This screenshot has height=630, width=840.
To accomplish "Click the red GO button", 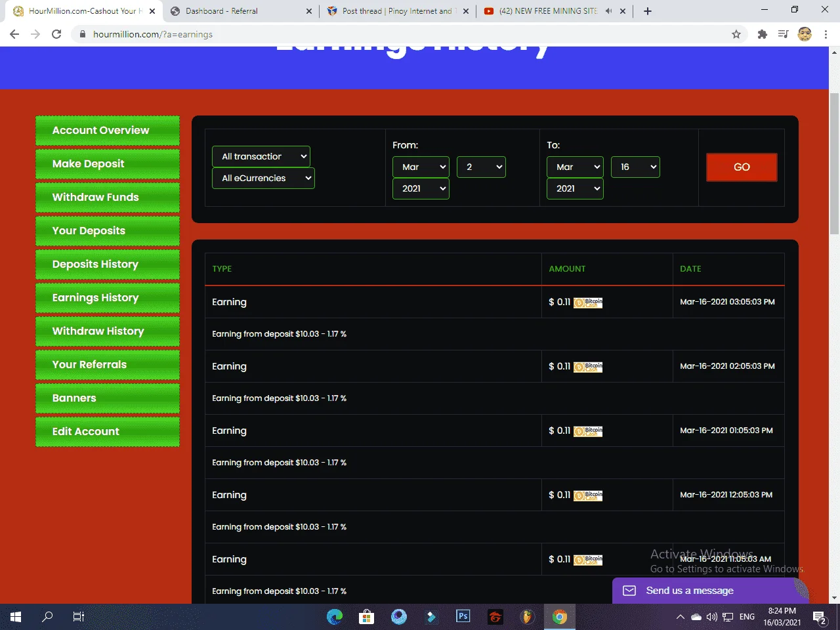I will pyautogui.click(x=742, y=167).
